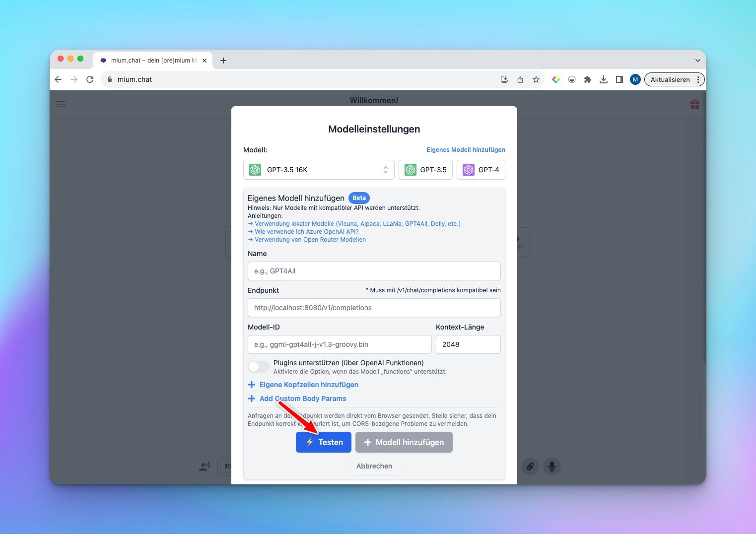Click the Modell hinzufügen button
This screenshot has height=534, width=756.
[x=404, y=442]
